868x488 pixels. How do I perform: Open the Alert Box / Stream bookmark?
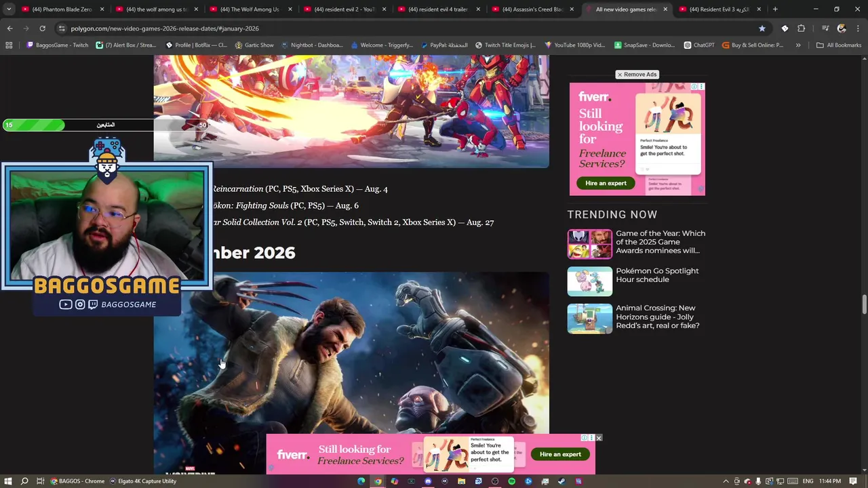pos(126,45)
